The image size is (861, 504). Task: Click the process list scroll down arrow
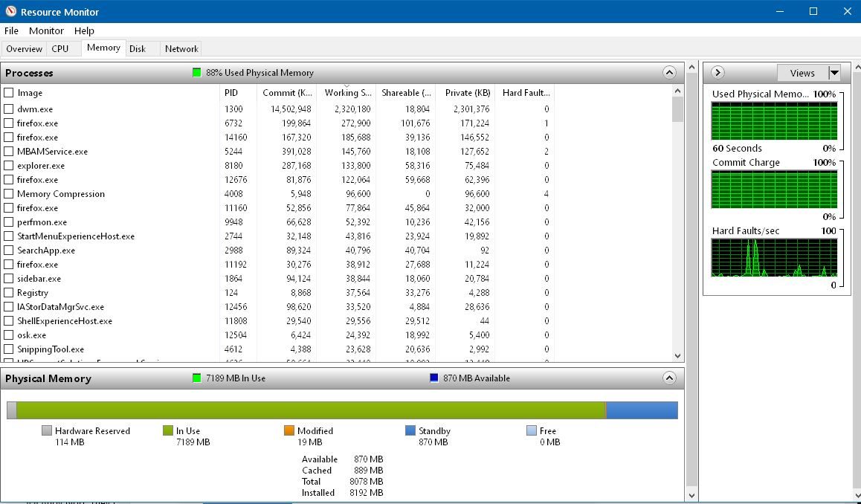[x=677, y=356]
